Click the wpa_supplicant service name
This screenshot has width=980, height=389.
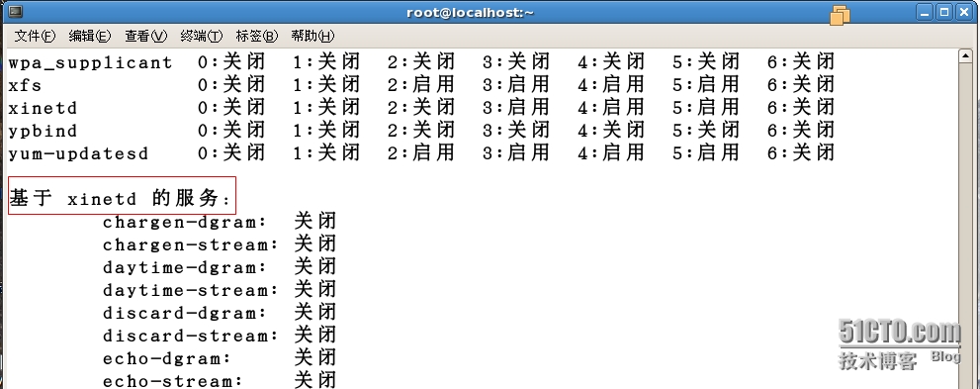90,62
